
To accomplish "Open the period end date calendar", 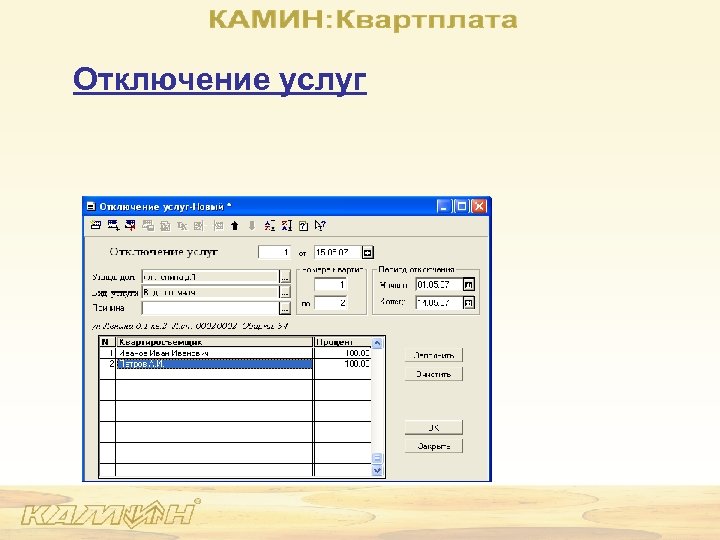I will coord(468,303).
